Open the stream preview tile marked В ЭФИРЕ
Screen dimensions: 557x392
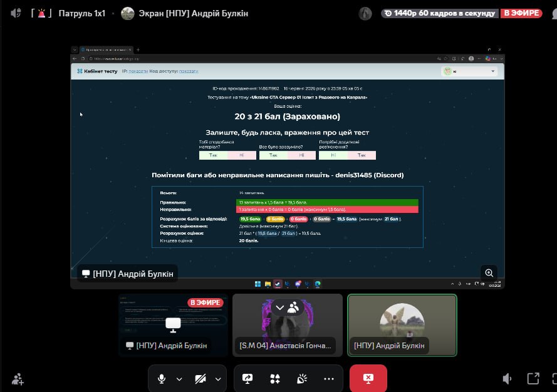click(x=173, y=325)
